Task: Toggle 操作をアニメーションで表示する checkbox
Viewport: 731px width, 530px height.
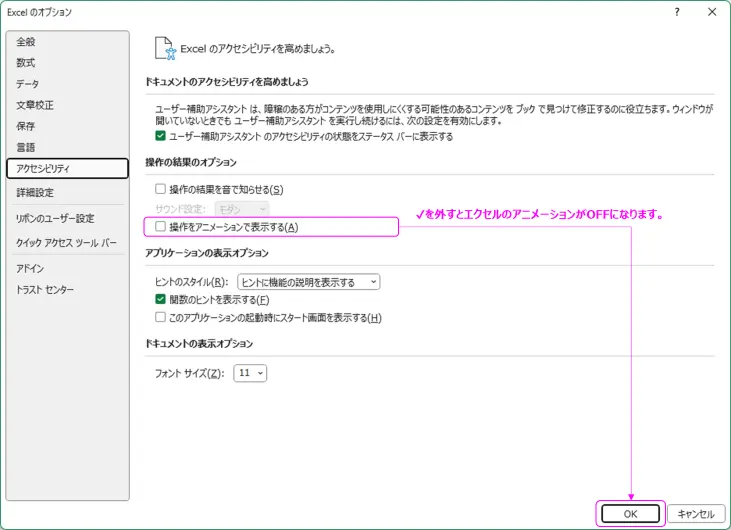Action: tap(160, 227)
